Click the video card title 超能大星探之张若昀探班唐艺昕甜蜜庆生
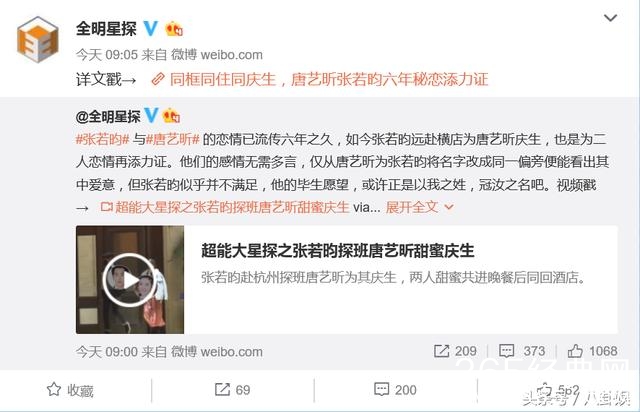 click(x=338, y=251)
